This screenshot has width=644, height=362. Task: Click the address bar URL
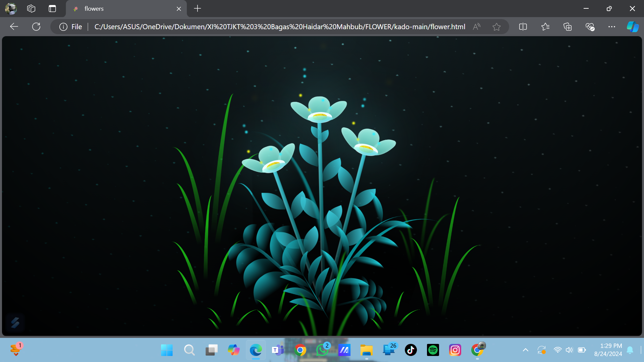[x=279, y=26]
